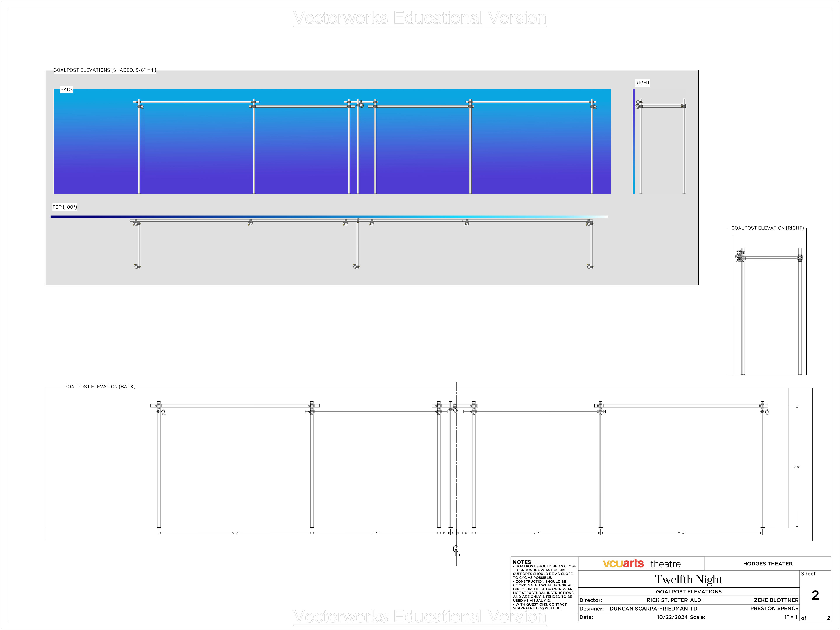Click the top Vectorworks Educational Version watermark
The width and height of the screenshot is (840, 630).
tap(420, 18)
